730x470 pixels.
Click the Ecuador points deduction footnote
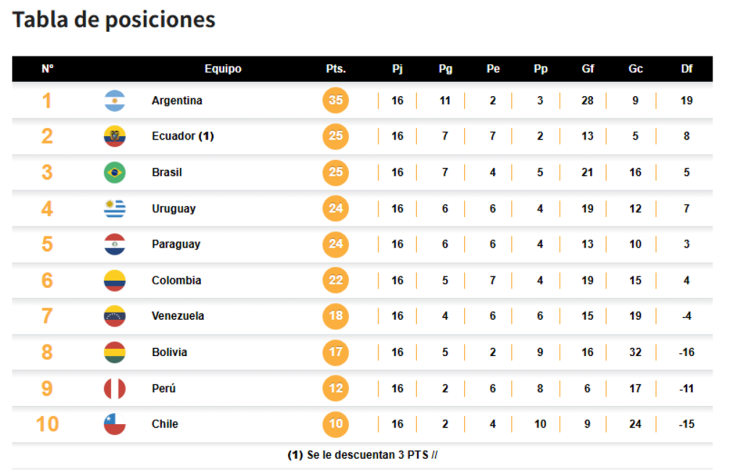(x=363, y=455)
